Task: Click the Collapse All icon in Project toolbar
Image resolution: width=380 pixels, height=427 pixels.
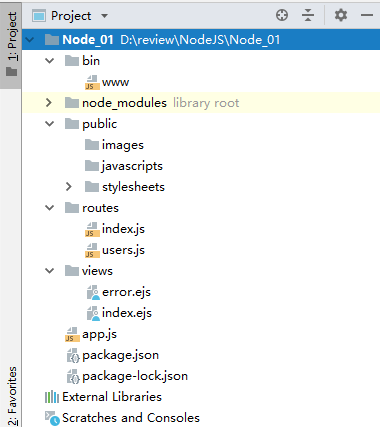Action: (x=308, y=15)
